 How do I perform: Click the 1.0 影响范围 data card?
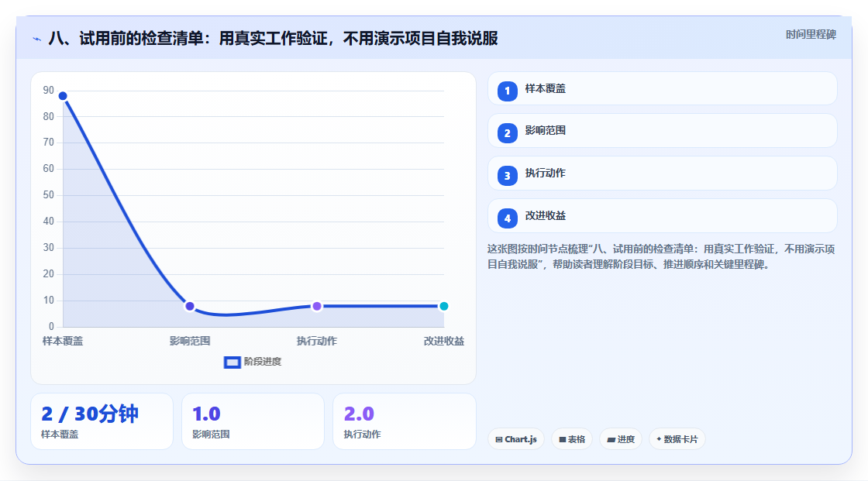253,422
